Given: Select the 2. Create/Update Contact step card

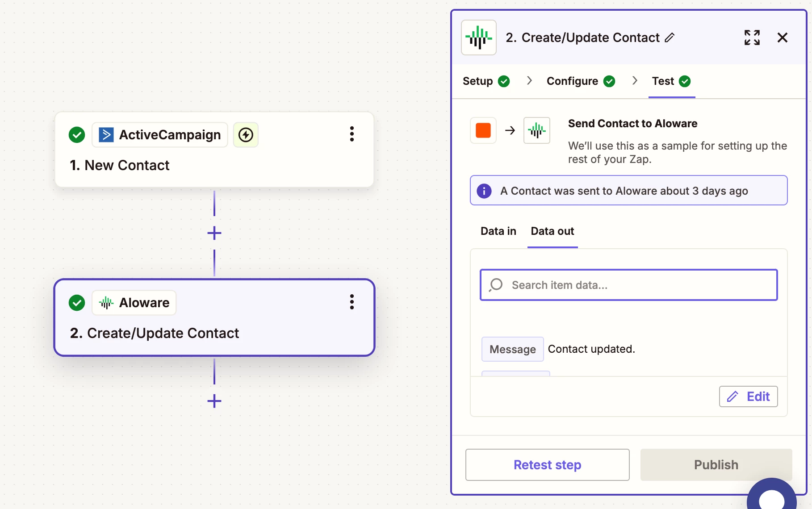Looking at the screenshot, I should click(x=214, y=317).
